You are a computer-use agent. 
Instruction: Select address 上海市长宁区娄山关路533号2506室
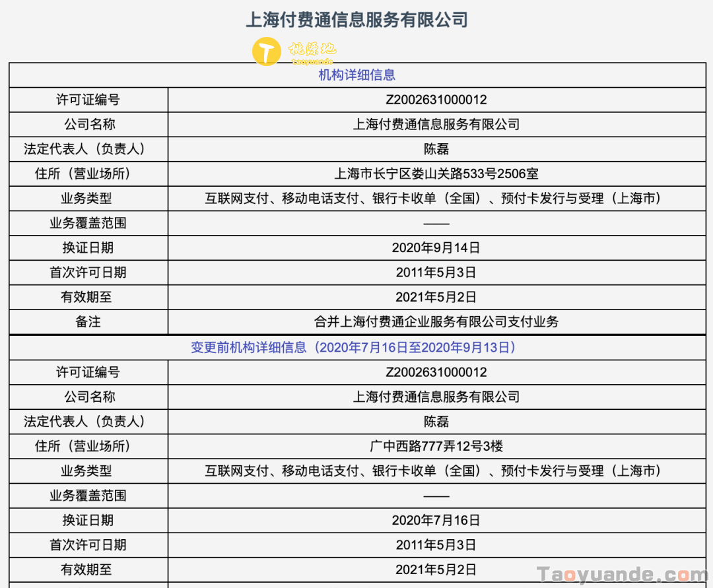436,174
